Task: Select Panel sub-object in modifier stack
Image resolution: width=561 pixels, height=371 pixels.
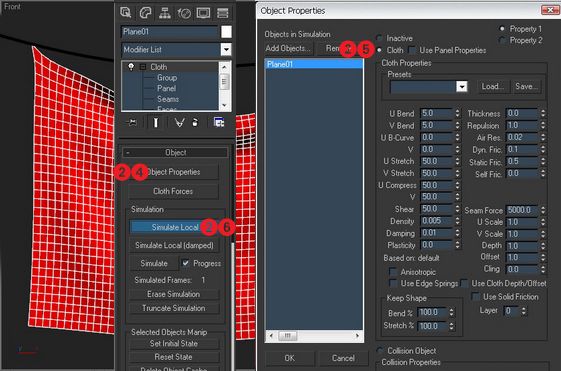Action: pos(166,88)
